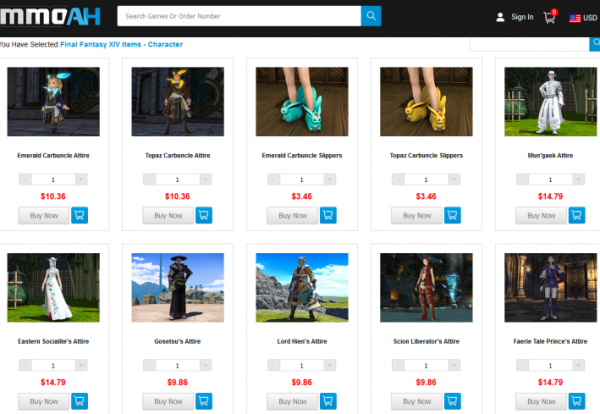
Task: Add Faerie Tale Prince's Attire to cart
Action: (577, 401)
